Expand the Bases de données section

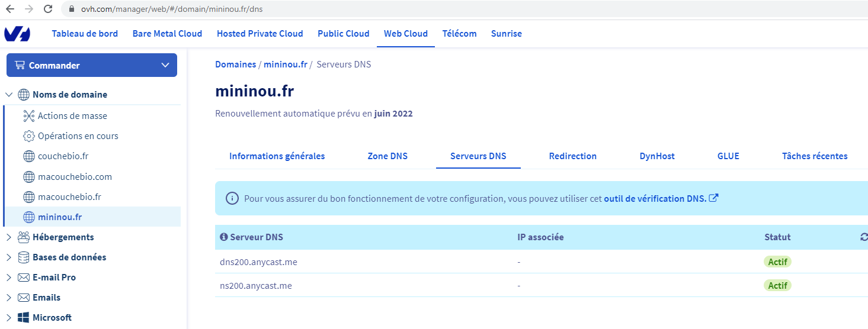(x=9, y=257)
